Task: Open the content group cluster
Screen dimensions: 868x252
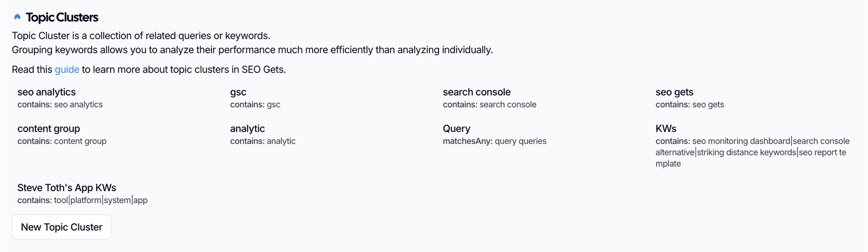Action: (49, 128)
